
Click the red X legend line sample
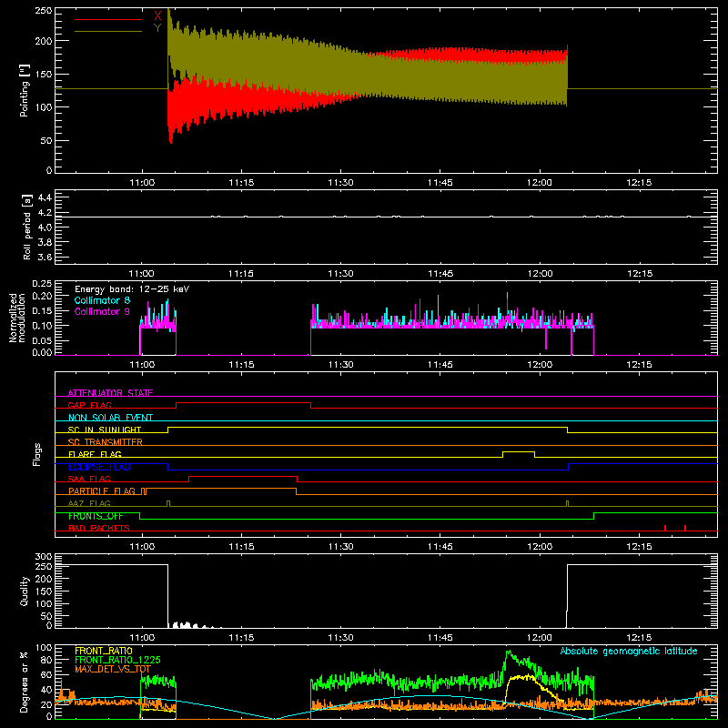[108, 19]
